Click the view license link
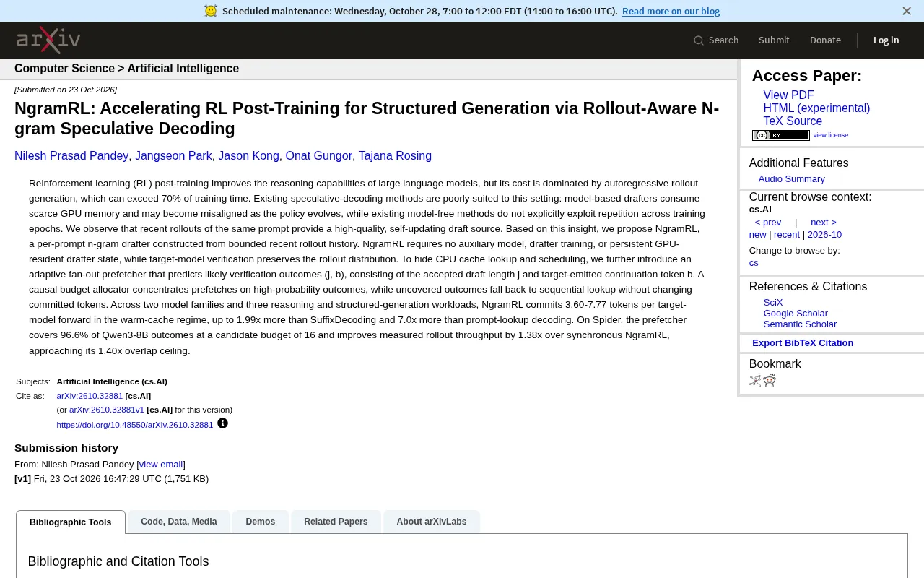This screenshot has width=924, height=578. (x=831, y=135)
